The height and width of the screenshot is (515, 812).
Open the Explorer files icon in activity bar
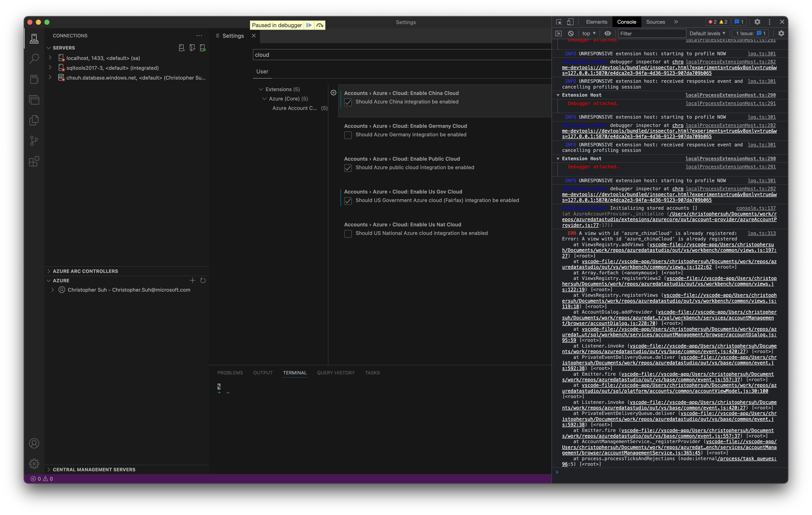34,121
